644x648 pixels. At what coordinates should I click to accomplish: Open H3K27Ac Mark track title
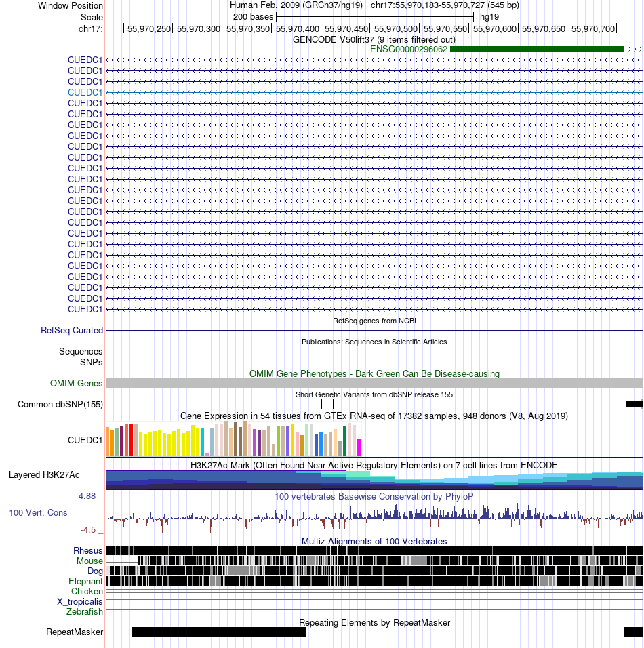pyautogui.click(x=374, y=466)
